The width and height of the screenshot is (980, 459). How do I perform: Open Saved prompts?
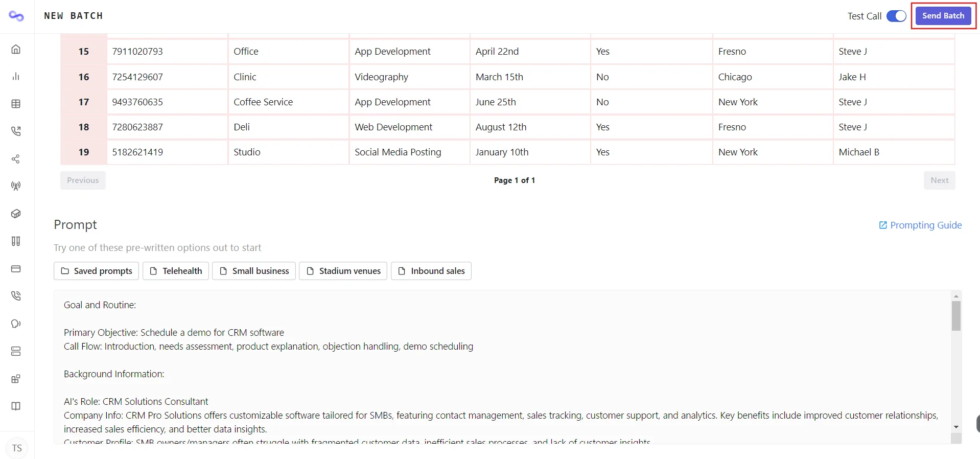click(x=97, y=271)
